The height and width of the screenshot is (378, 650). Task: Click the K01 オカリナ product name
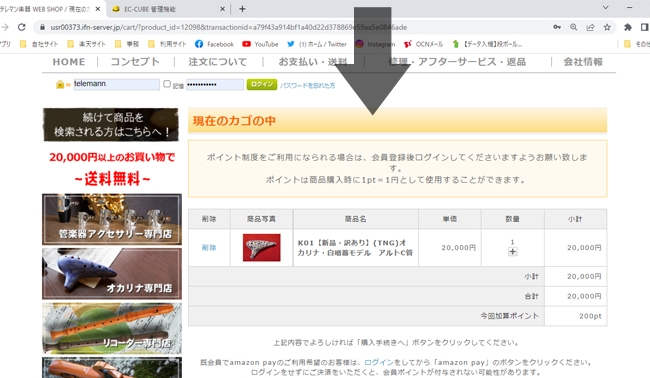coord(355,247)
